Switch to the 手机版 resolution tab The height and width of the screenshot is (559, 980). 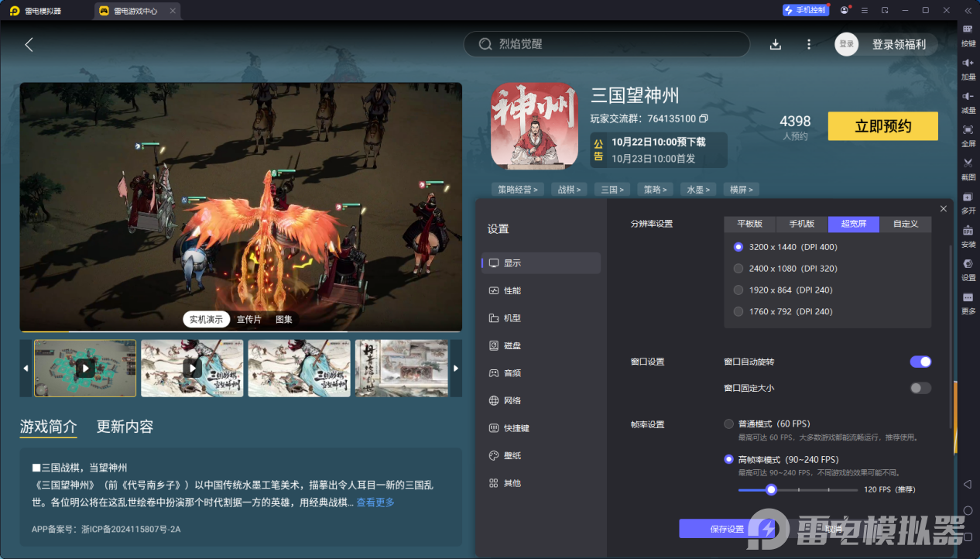pos(801,224)
